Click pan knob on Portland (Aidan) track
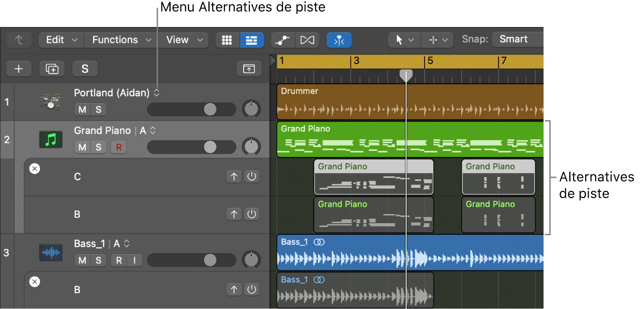This screenshot has width=644, height=309. point(251,109)
